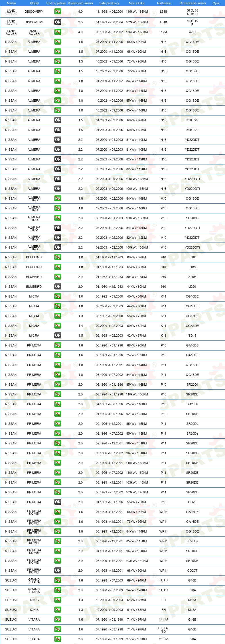The width and height of the screenshot is (225, 644).
Task: Click petrol icon in Primera Kombi 73kW / 99KM row
Action: pyautogui.click(x=58, y=522)
